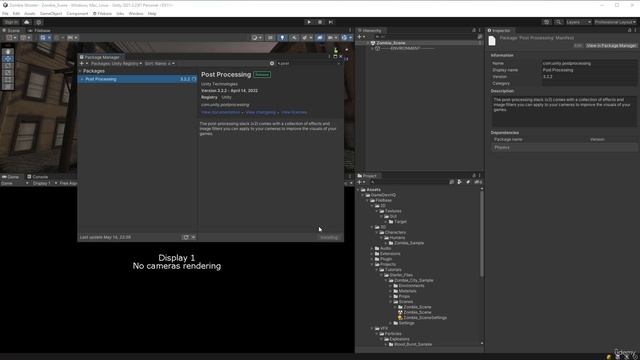
Task: Open the Sort: Name dropdown in Package Manager
Action: (x=160, y=64)
